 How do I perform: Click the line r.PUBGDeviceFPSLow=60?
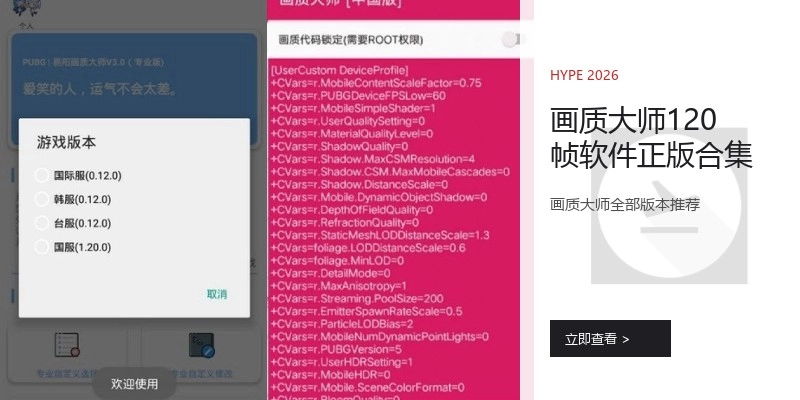click(x=358, y=96)
